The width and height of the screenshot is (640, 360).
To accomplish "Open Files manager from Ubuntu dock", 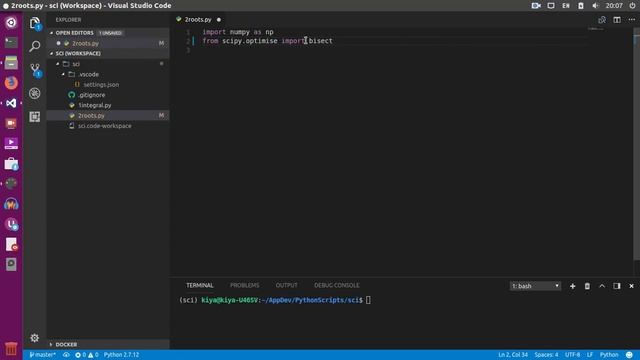I will [x=11, y=62].
